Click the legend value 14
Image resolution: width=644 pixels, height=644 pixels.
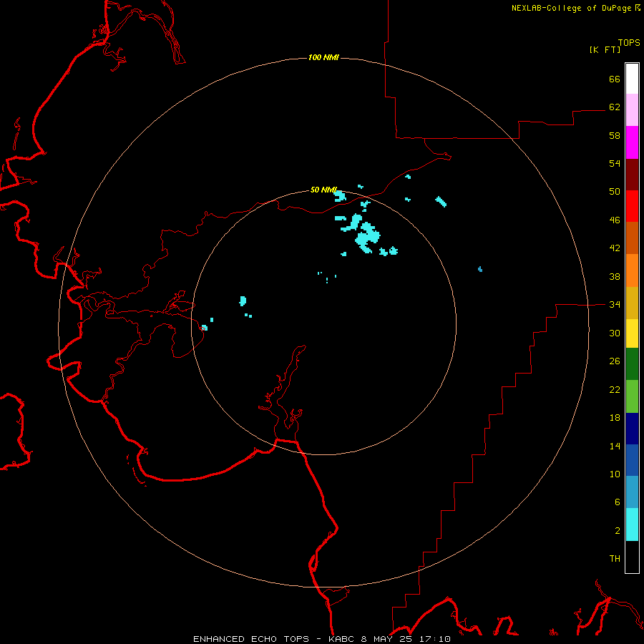(615, 446)
